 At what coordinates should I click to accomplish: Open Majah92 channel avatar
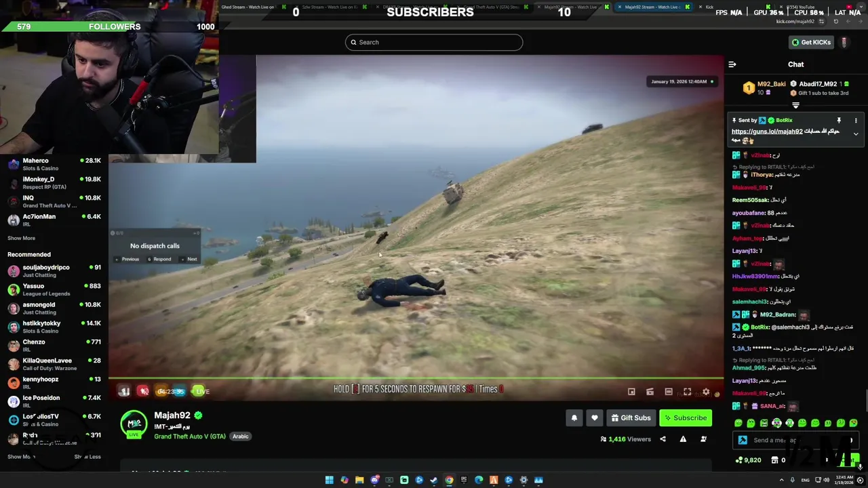coord(134,424)
